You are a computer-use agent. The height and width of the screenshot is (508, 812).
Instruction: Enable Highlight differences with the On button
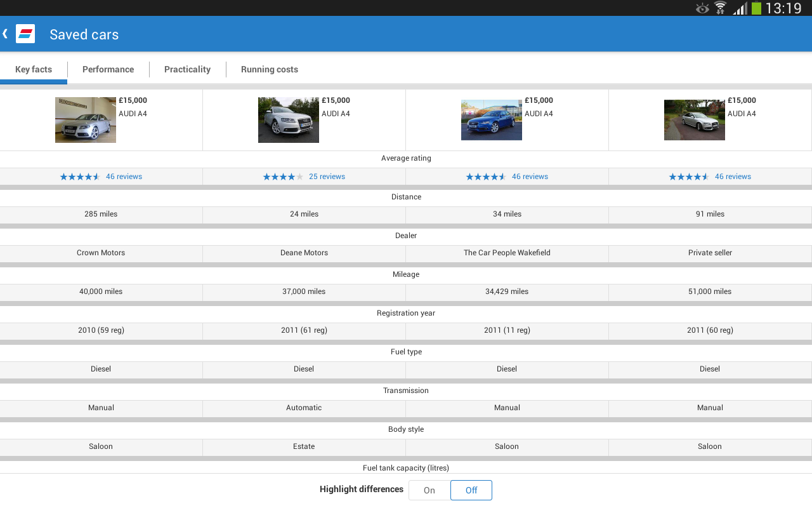[x=428, y=490]
